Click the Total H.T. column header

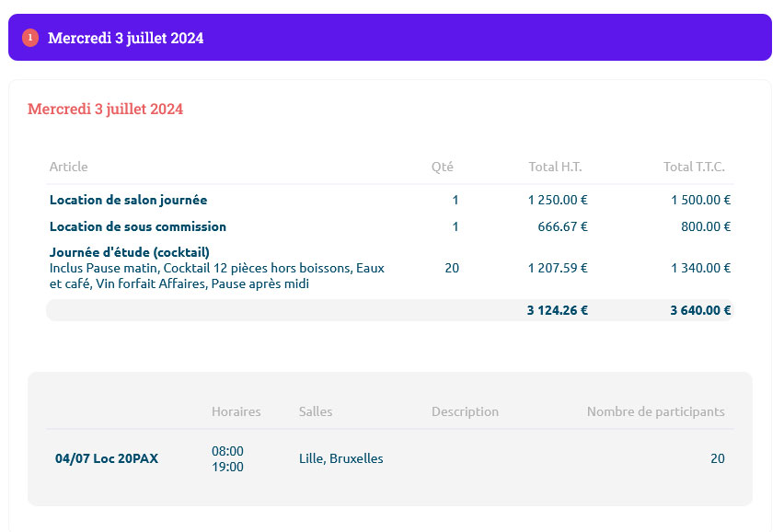pyautogui.click(x=555, y=167)
